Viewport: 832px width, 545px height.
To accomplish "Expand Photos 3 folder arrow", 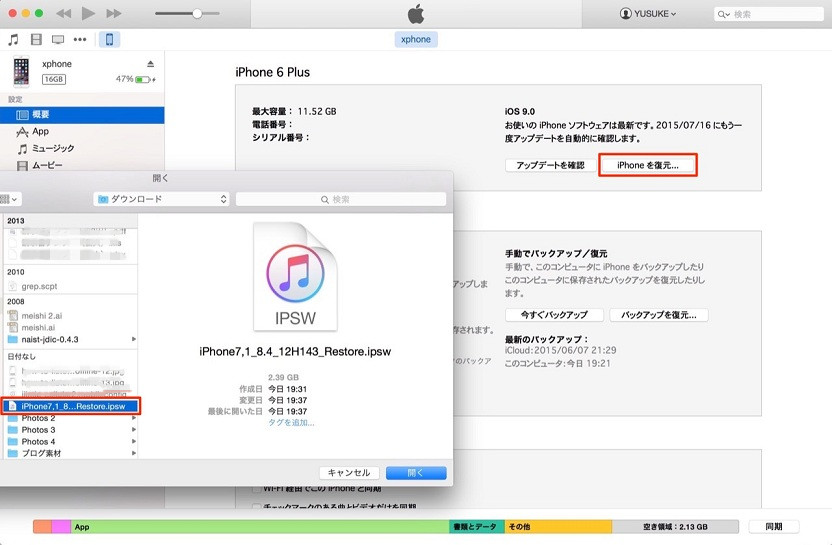I will [134, 430].
